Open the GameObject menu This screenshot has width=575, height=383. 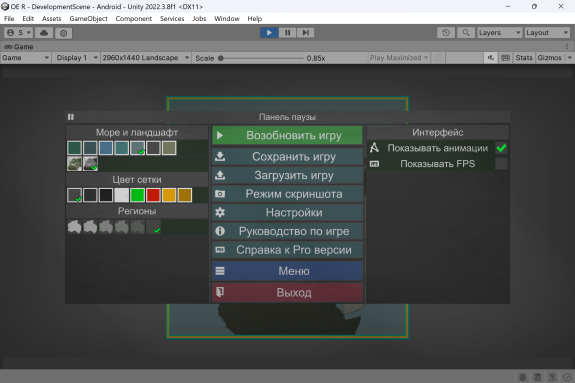pos(88,18)
